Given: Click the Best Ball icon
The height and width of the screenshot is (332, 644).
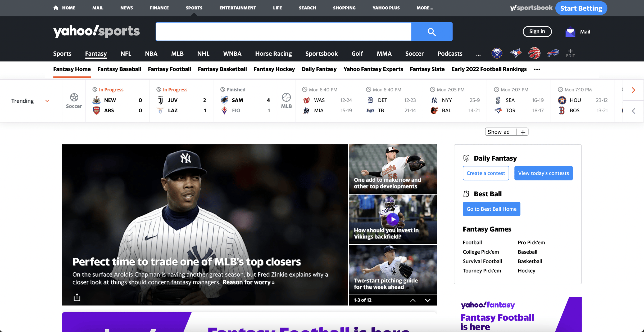Looking at the screenshot, I should pos(466,194).
